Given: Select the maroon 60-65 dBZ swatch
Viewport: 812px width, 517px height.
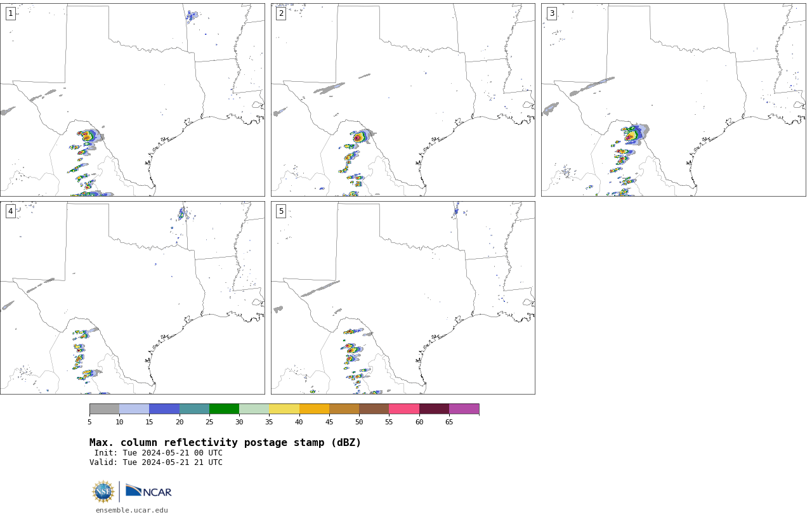Looking at the screenshot, I should [434, 409].
